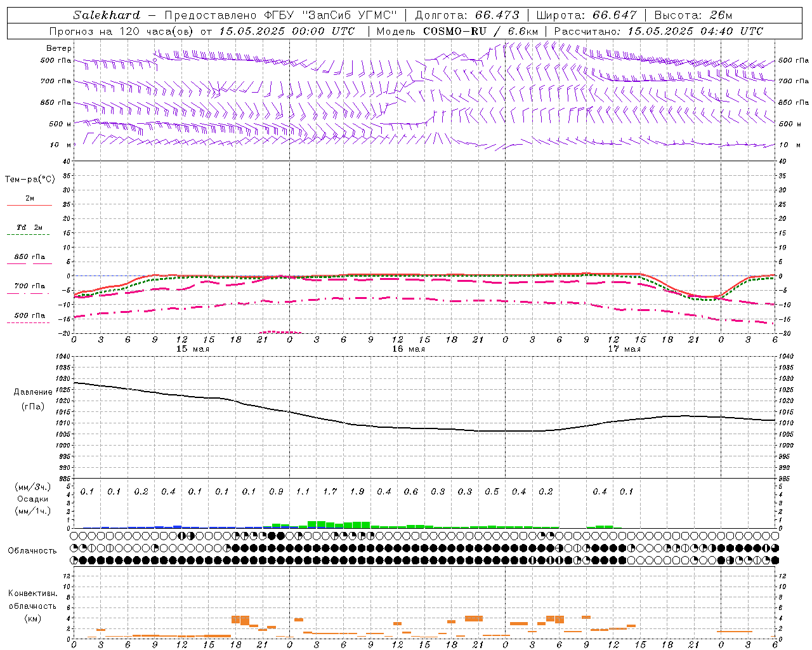Click the Td 2м legend label
The height and width of the screenshot is (650, 812).
[30, 227]
